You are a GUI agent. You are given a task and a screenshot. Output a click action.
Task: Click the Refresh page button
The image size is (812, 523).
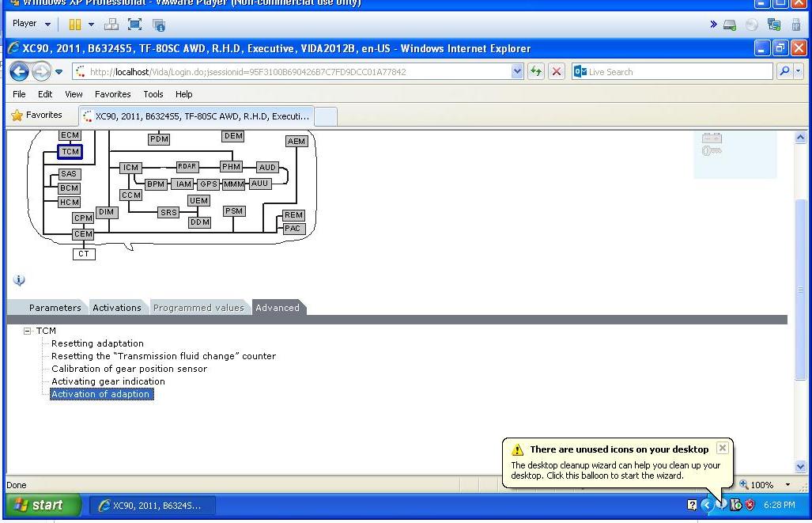538,72
